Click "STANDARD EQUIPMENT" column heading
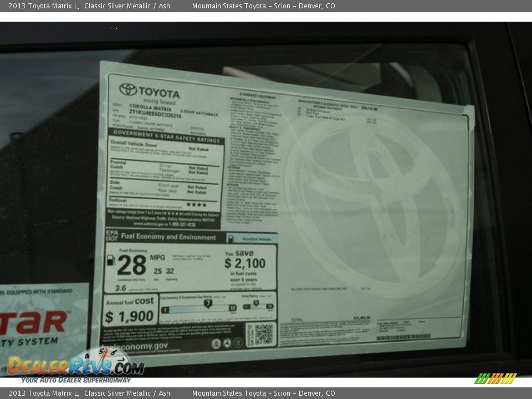The width and height of the screenshot is (532, 399). [x=258, y=95]
